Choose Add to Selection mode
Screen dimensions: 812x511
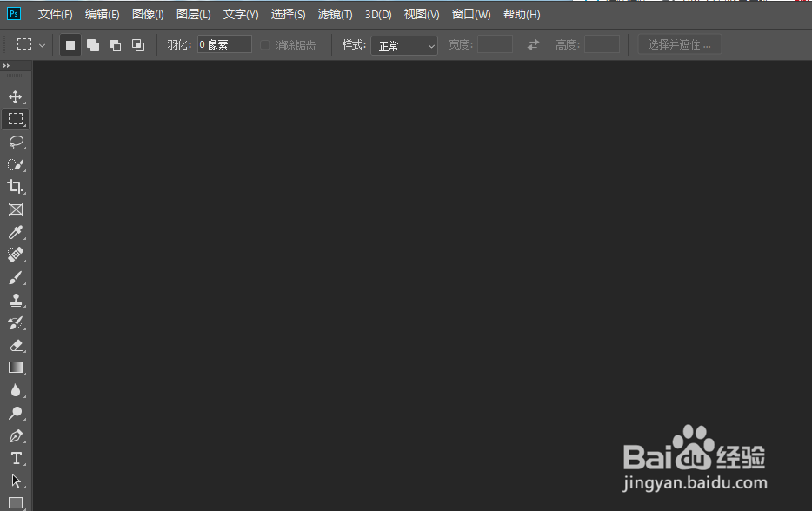[x=93, y=45]
